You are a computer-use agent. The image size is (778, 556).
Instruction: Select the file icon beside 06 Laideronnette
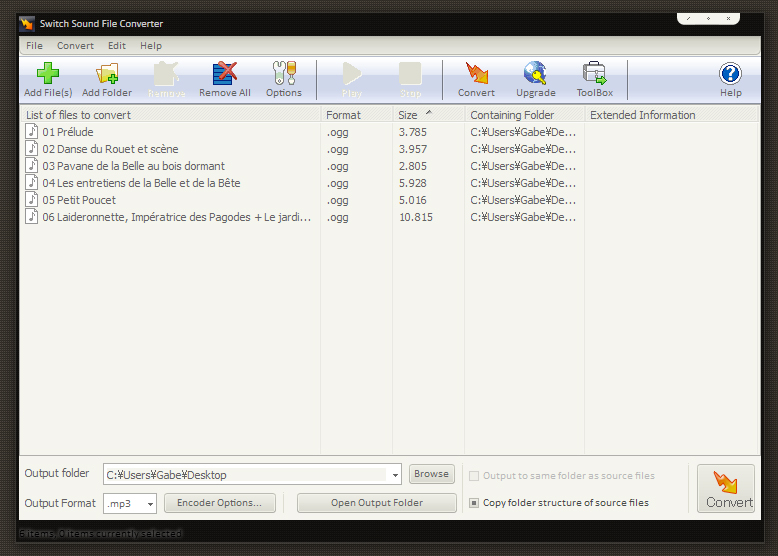(32, 216)
